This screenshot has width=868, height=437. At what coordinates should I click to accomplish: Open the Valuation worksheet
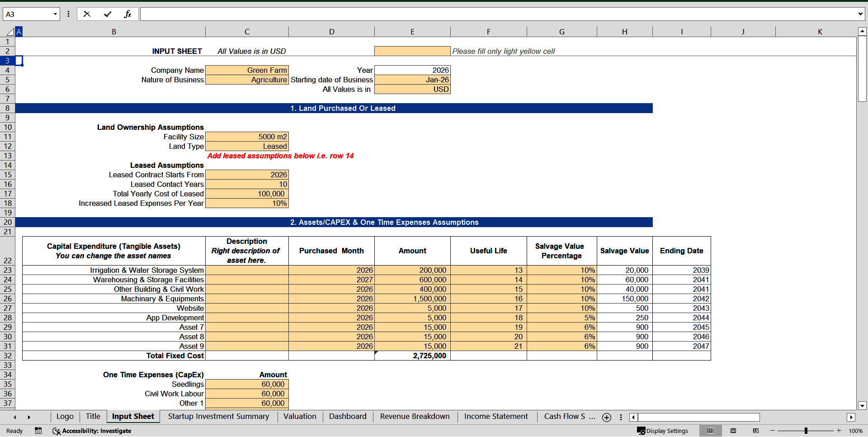pyautogui.click(x=300, y=417)
